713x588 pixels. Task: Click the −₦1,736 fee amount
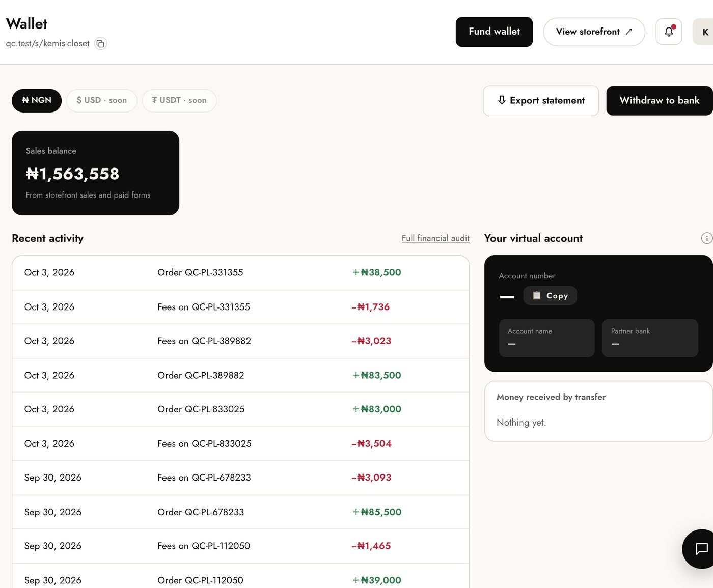(x=371, y=307)
